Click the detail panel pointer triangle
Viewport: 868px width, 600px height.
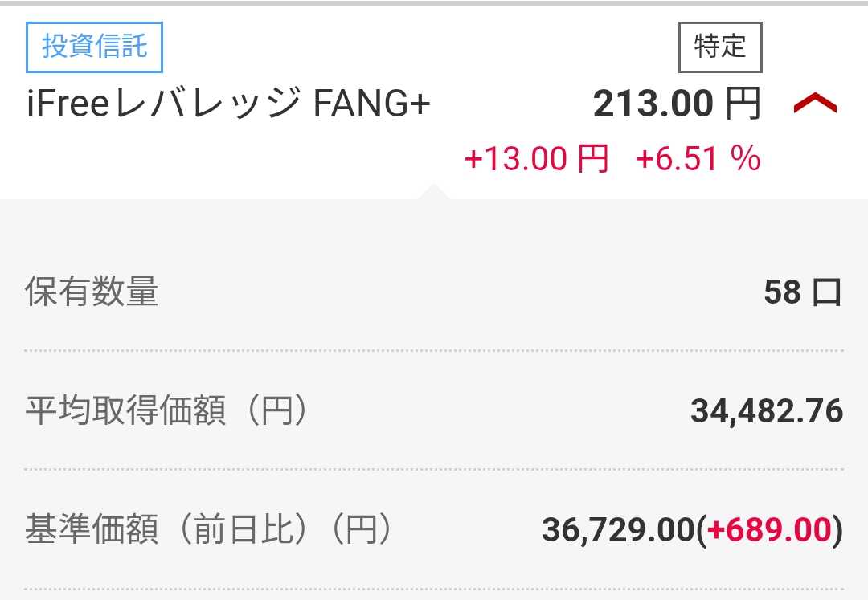pyautogui.click(x=433, y=192)
